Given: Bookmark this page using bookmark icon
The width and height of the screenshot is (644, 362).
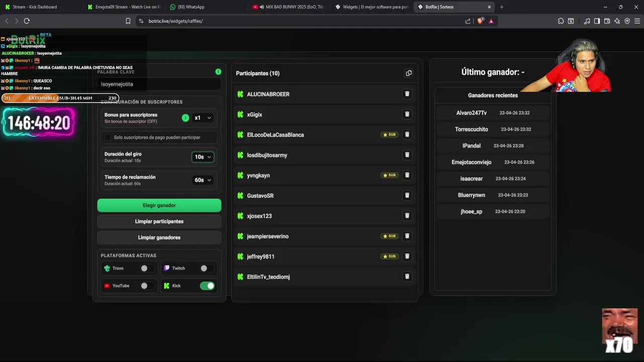Looking at the screenshot, I should tap(128, 21).
